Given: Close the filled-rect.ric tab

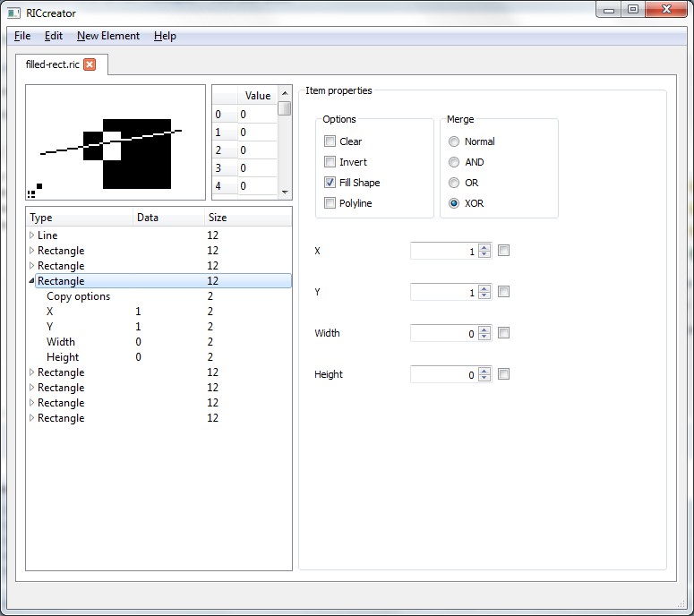Looking at the screenshot, I should click(90, 65).
